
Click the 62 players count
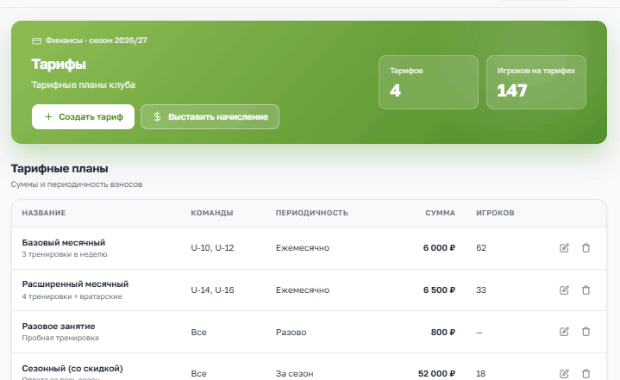(481, 248)
